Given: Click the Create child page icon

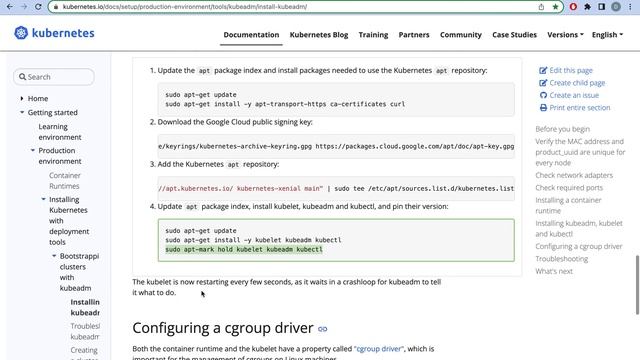Looking at the screenshot, I should coord(543,83).
